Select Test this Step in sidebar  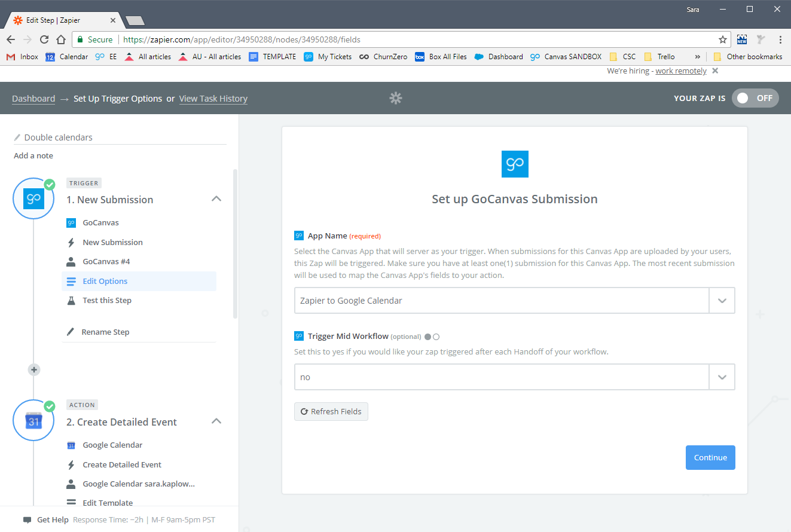[x=107, y=301]
